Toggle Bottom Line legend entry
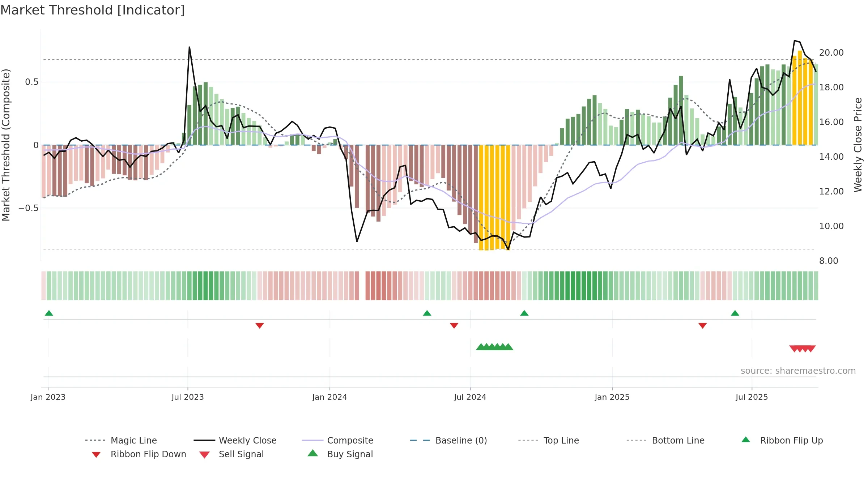 [665, 440]
